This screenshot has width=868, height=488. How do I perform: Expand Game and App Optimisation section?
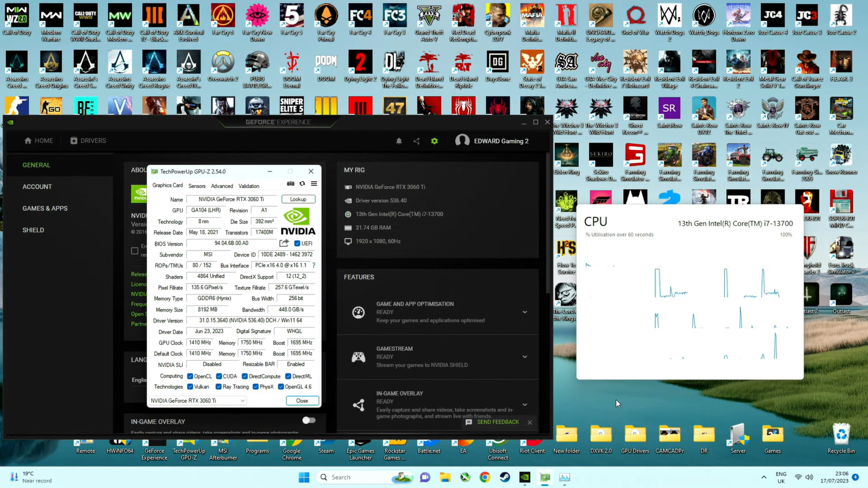coord(525,312)
